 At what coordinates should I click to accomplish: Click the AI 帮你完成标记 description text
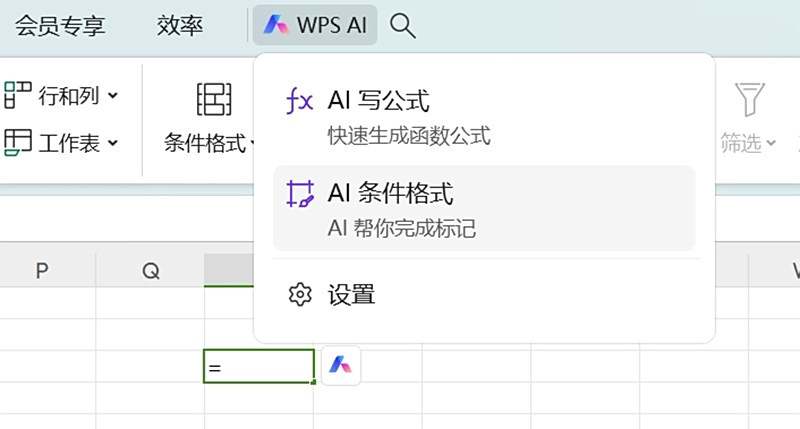coord(402,229)
